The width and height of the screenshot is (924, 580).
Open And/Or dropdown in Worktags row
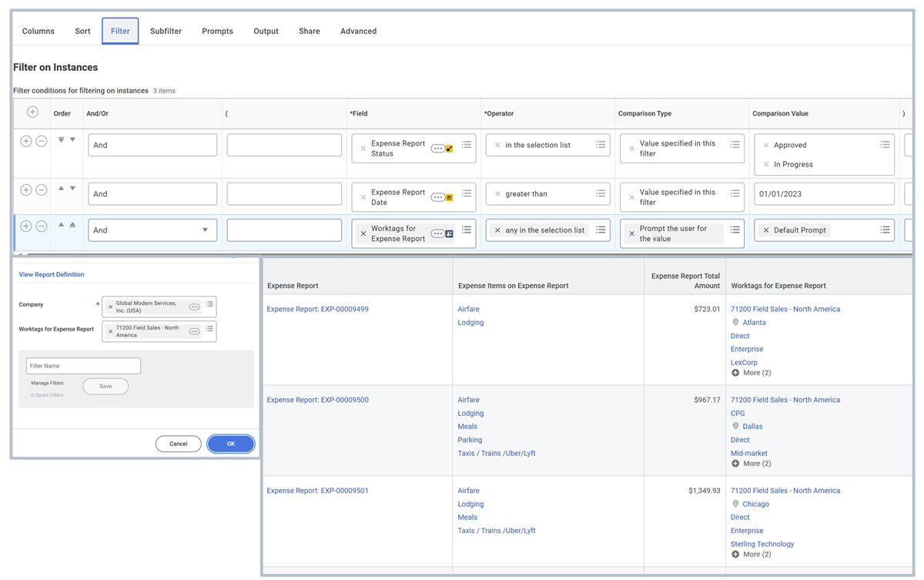[x=205, y=230]
